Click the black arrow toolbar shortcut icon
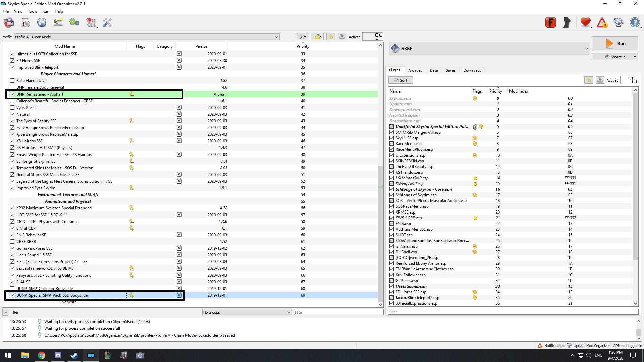The image size is (644, 362). coord(567,22)
